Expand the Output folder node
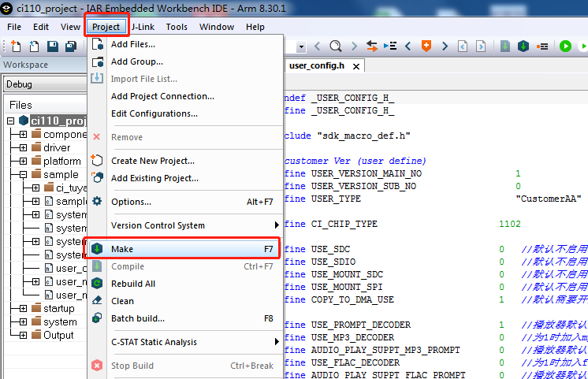 (23, 335)
